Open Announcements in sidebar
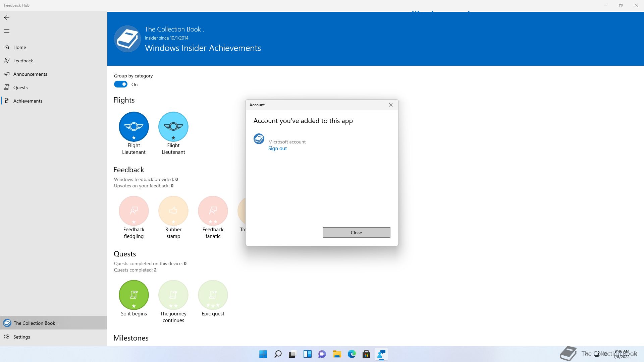644x362 pixels. pyautogui.click(x=54, y=74)
